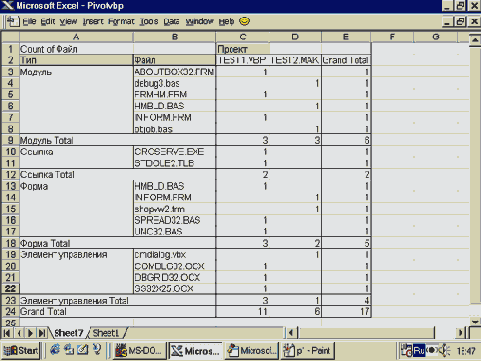481x361 pixels.
Task: Select column E header
Action: click(x=346, y=37)
